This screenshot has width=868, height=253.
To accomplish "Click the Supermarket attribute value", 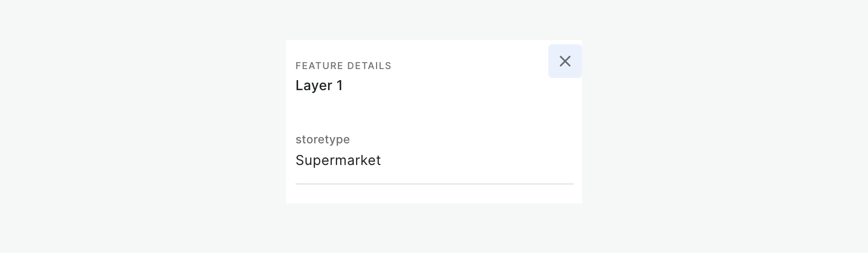I will (x=338, y=160).
